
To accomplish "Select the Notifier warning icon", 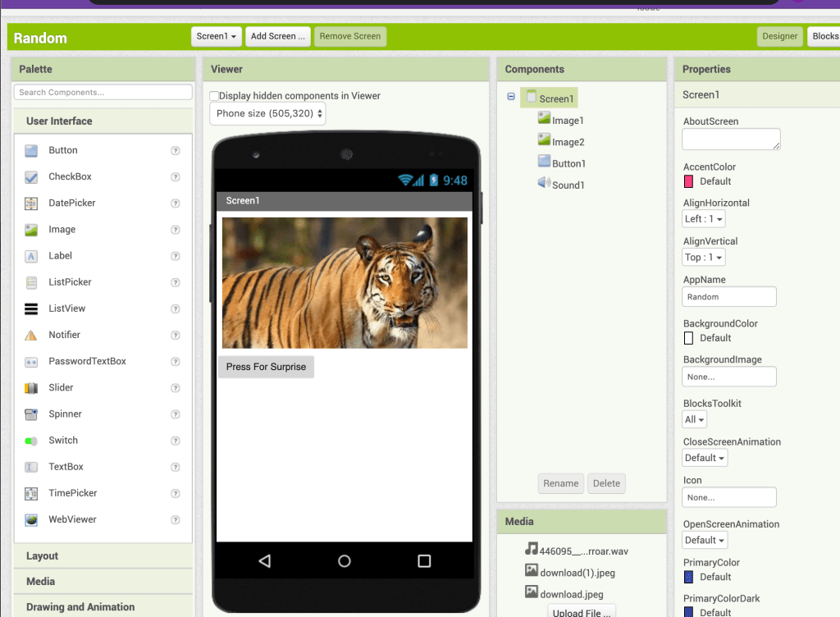I will pos(31,336).
